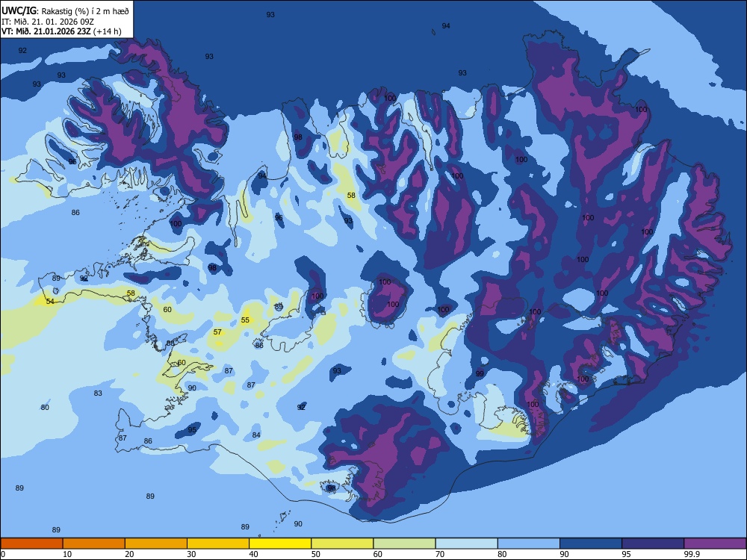The width and height of the screenshot is (747, 560).
Task: Click the 80–90 light blue legend swatch
Action: point(529,544)
